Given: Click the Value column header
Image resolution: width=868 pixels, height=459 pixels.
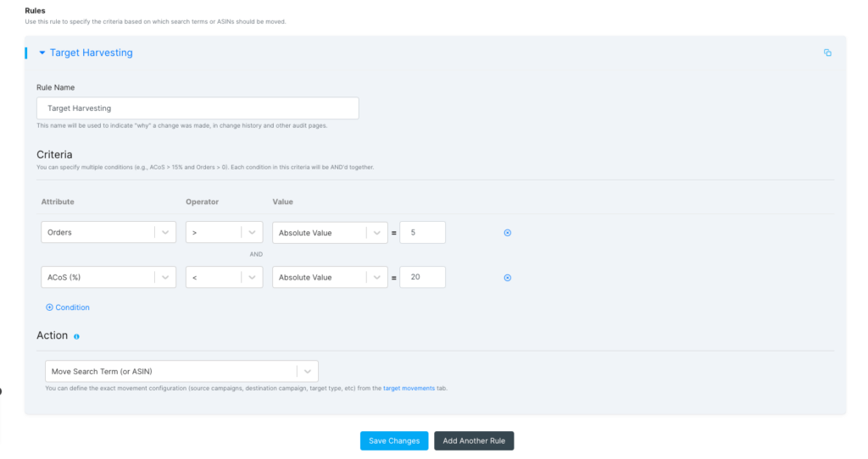Looking at the screenshot, I should click(282, 202).
